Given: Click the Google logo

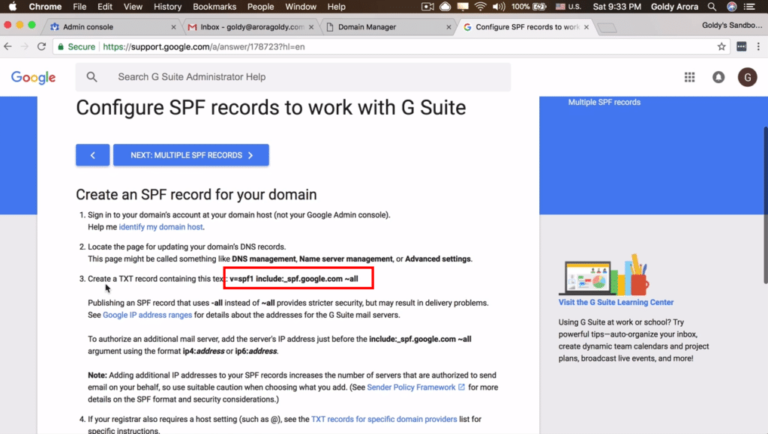Looking at the screenshot, I should pos(33,77).
